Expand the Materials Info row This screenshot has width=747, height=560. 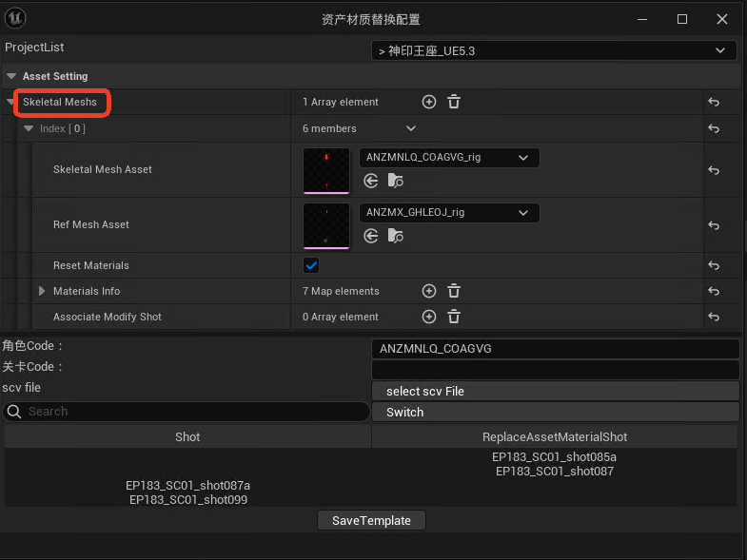pyautogui.click(x=42, y=291)
